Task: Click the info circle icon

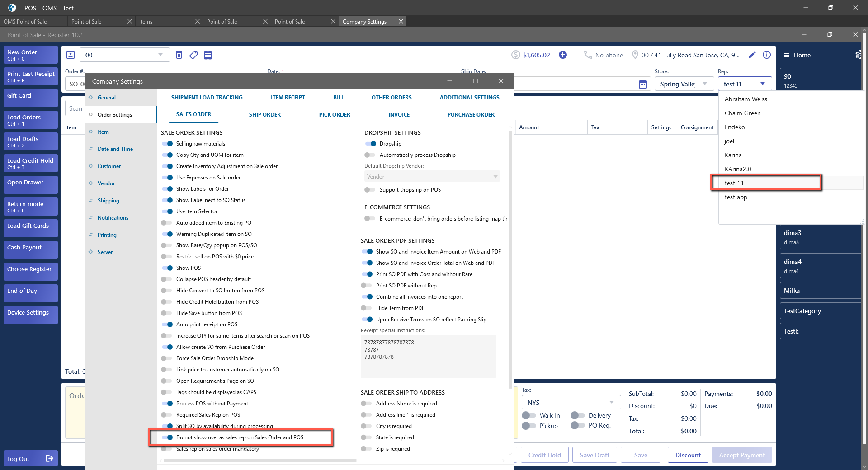Action: pos(767,55)
